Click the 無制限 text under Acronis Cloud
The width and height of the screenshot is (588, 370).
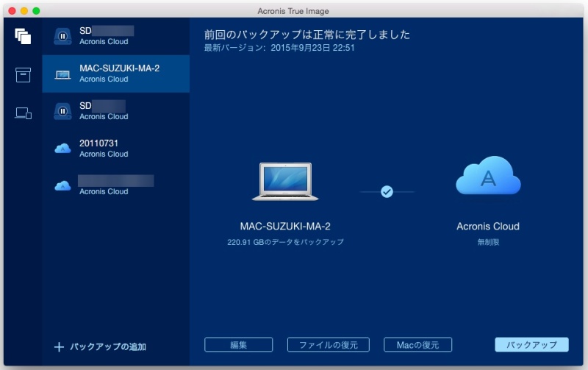(x=488, y=242)
